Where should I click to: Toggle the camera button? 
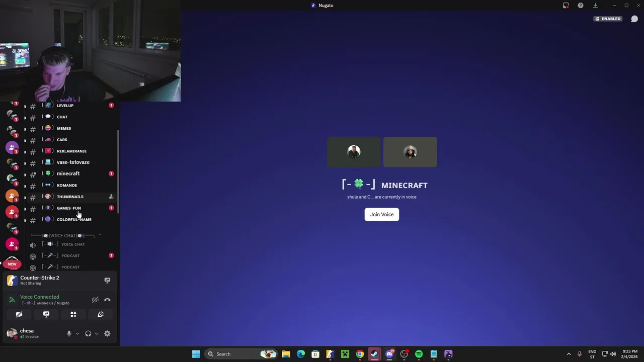[19, 314]
